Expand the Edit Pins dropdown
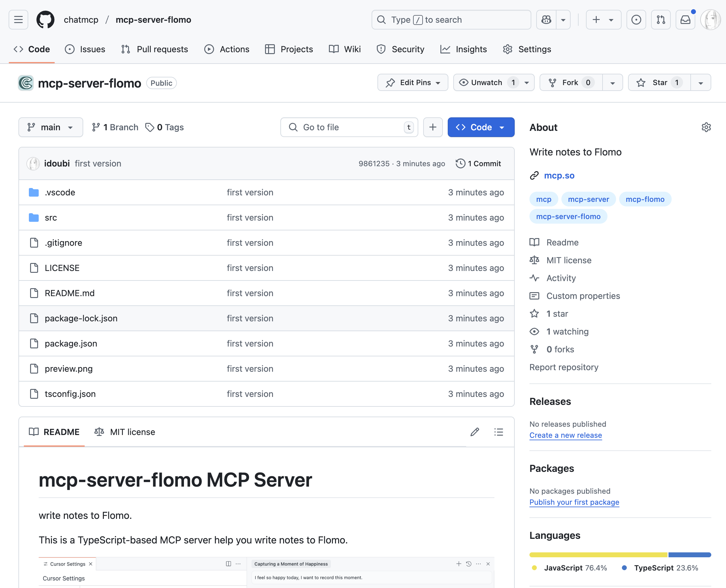The image size is (726, 588). point(412,83)
